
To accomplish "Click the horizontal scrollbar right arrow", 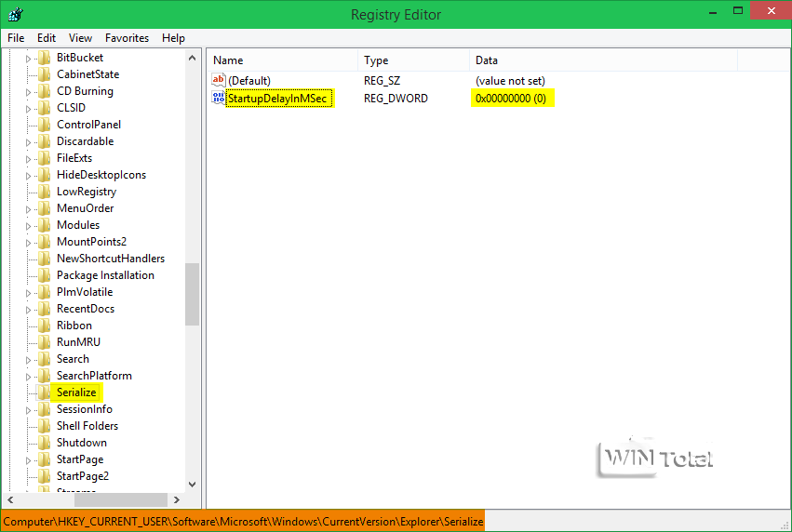I will coord(176,499).
